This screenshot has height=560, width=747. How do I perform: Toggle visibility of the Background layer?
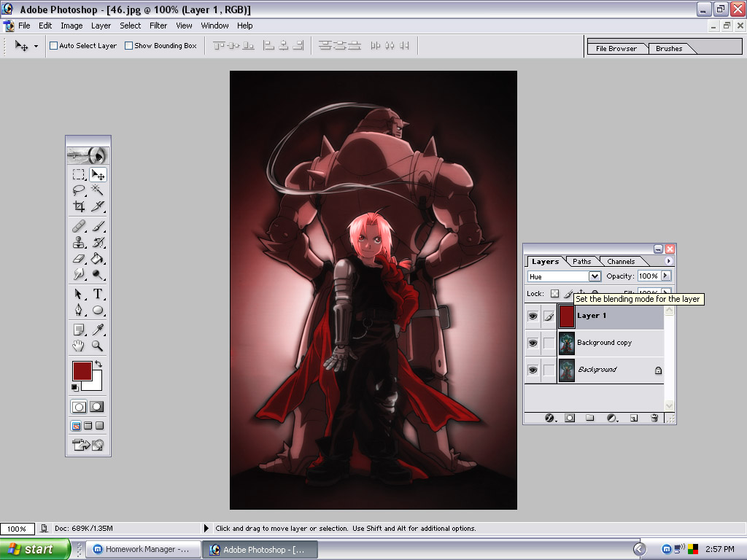pos(533,370)
